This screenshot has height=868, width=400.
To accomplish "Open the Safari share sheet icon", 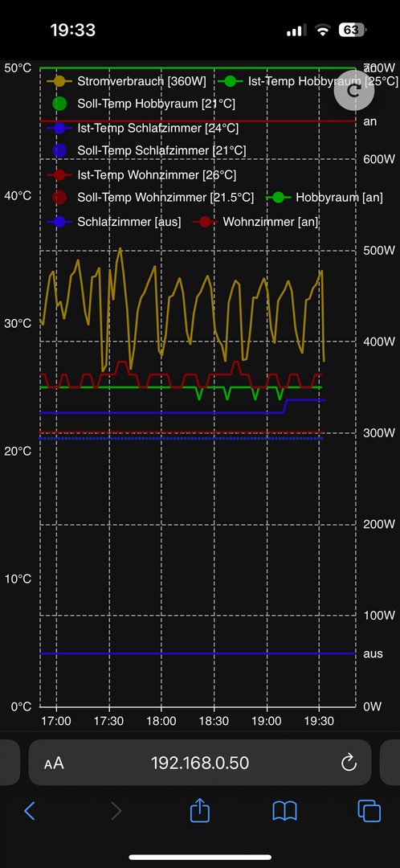I will (x=200, y=810).
